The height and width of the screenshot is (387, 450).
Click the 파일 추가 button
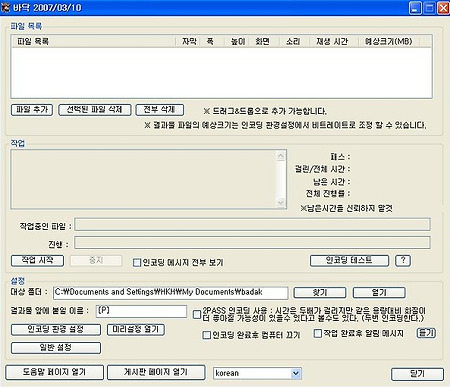tap(32, 110)
